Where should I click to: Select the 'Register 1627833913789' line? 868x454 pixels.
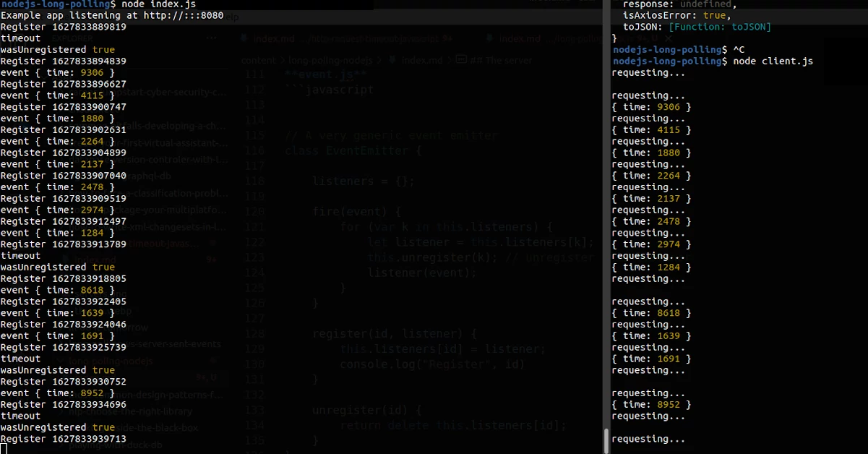point(64,244)
